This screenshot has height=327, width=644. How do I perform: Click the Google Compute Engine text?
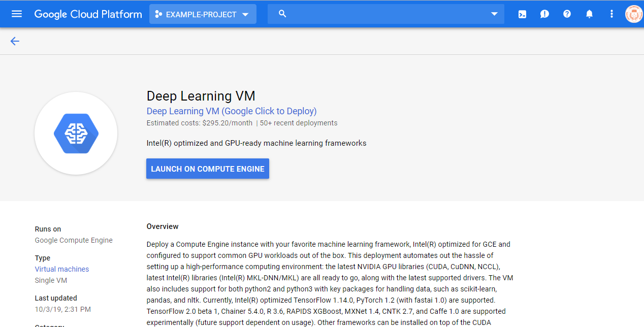(x=74, y=240)
